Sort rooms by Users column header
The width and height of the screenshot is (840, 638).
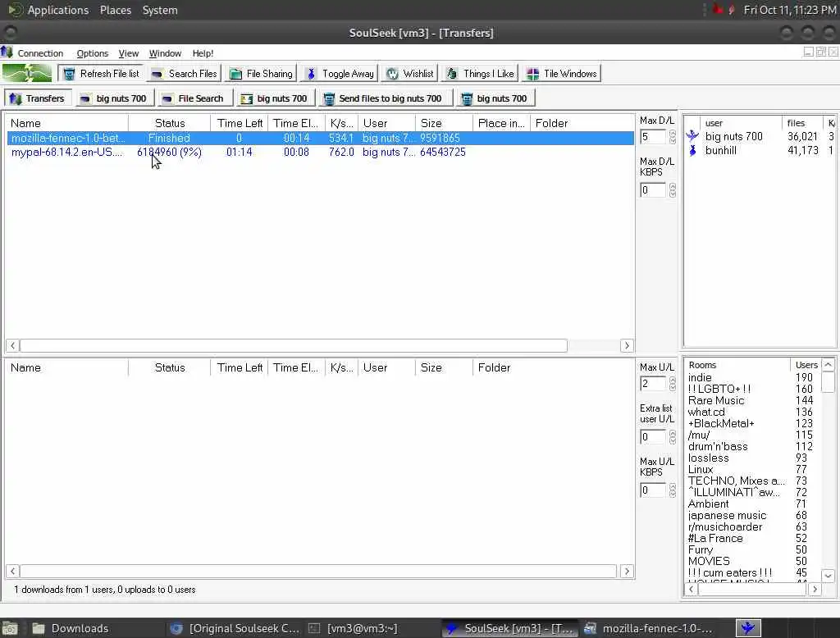(806, 365)
